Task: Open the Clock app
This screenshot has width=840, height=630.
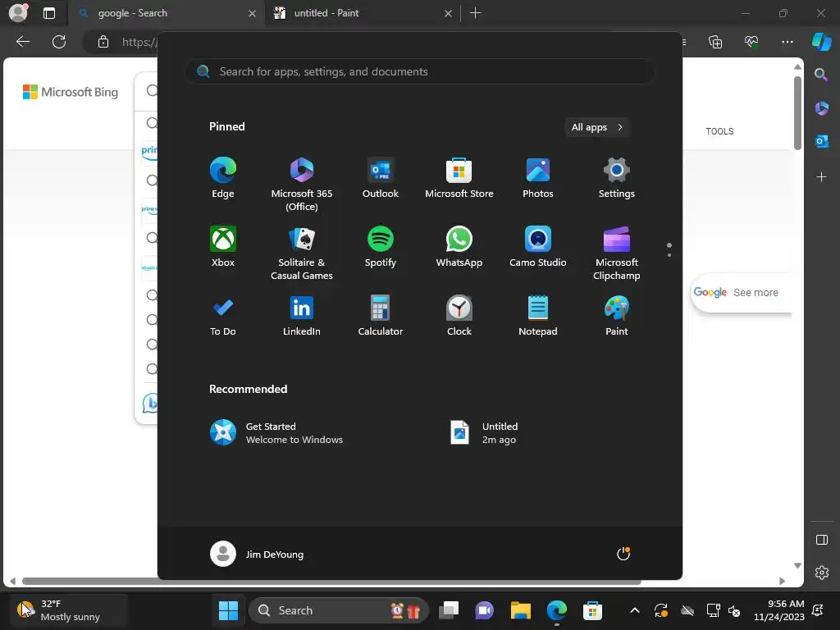Action: pyautogui.click(x=459, y=316)
